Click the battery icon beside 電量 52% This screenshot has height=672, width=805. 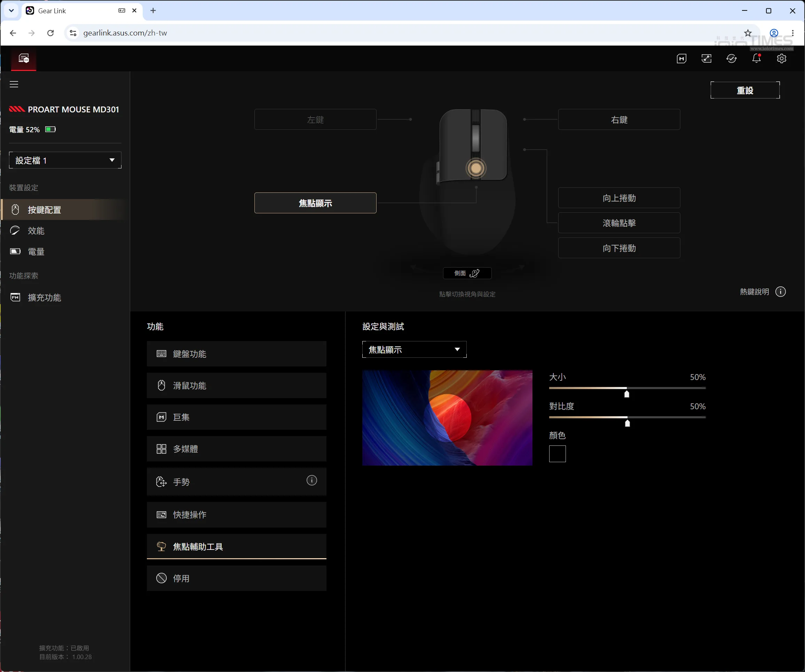point(50,129)
